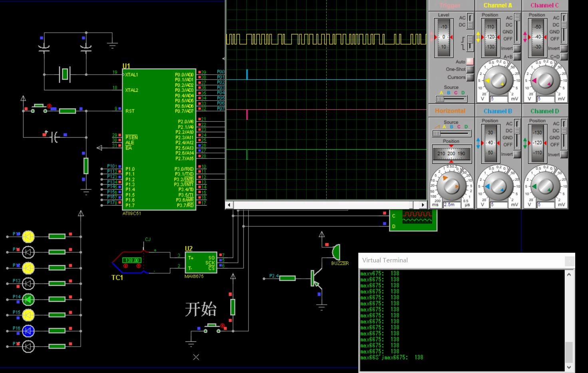588x373 pixels.
Task: Click the yellow LED on P15
Action: click(x=28, y=315)
